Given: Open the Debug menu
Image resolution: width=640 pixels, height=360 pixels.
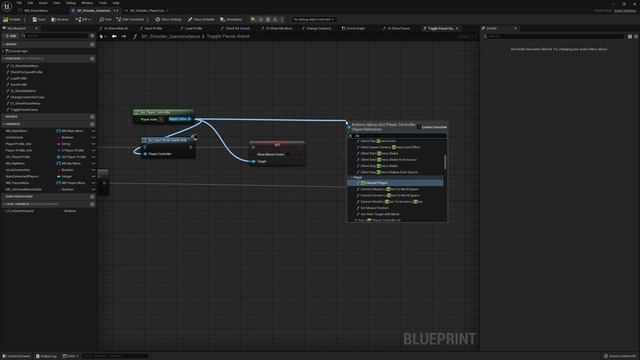Looking at the screenshot, I should (x=71, y=3).
